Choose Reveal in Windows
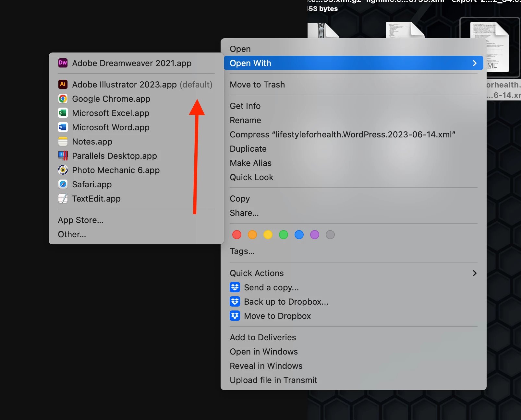This screenshot has height=420, width=521. click(354, 366)
